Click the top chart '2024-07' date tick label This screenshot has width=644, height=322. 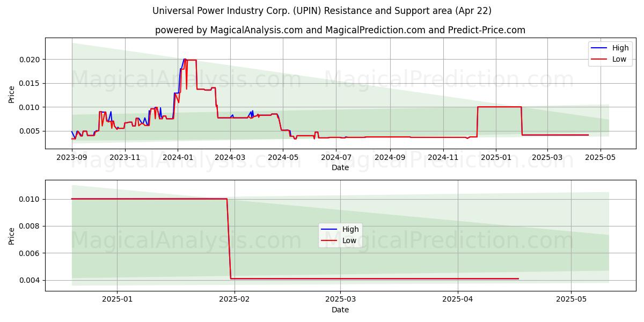[336, 158]
